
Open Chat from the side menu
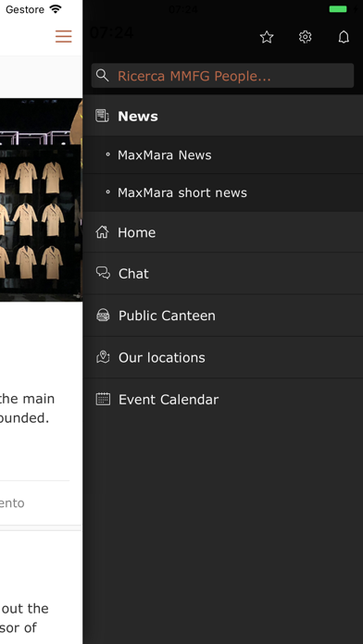click(x=223, y=274)
